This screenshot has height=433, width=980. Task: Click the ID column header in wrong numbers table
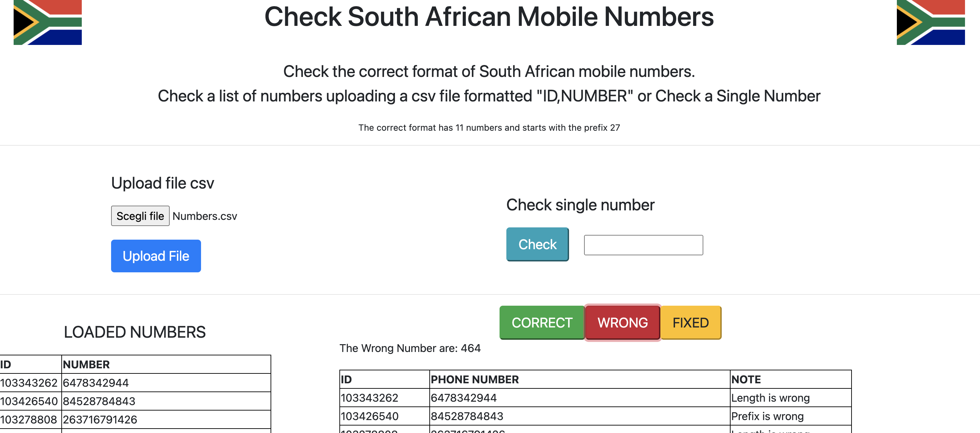(x=347, y=379)
